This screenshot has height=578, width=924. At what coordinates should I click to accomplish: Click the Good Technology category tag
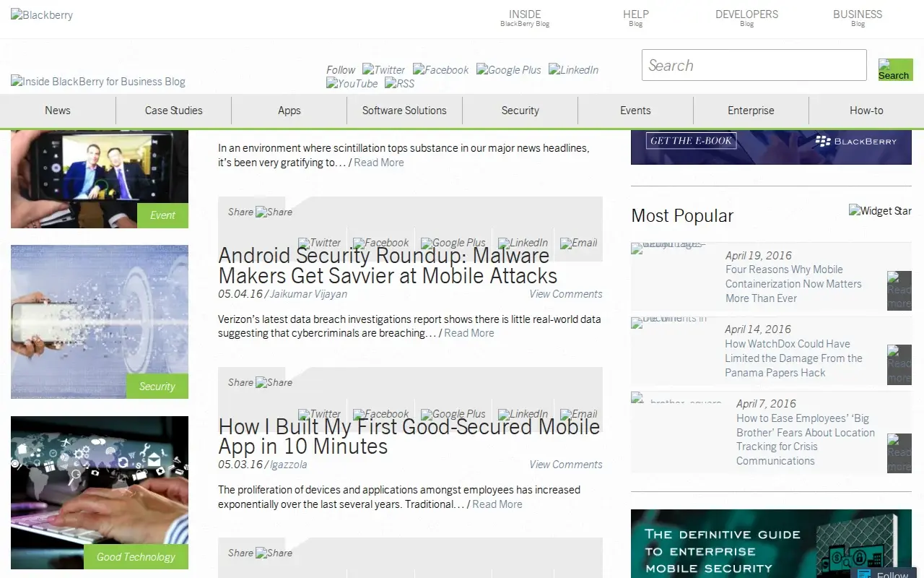[x=136, y=557]
